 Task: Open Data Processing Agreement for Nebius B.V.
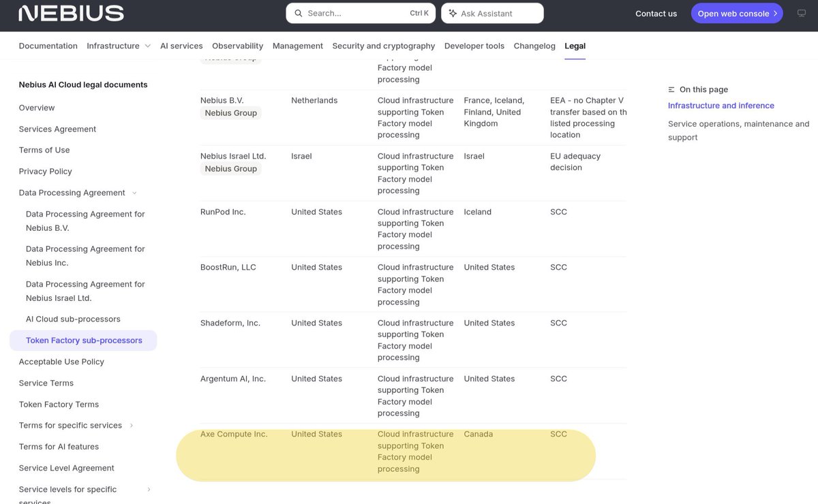pyautogui.click(x=85, y=221)
